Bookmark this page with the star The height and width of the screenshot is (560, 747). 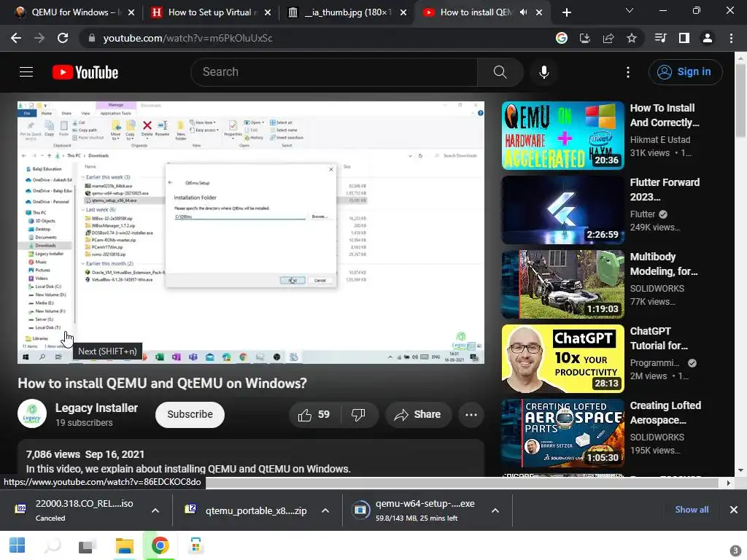point(631,38)
